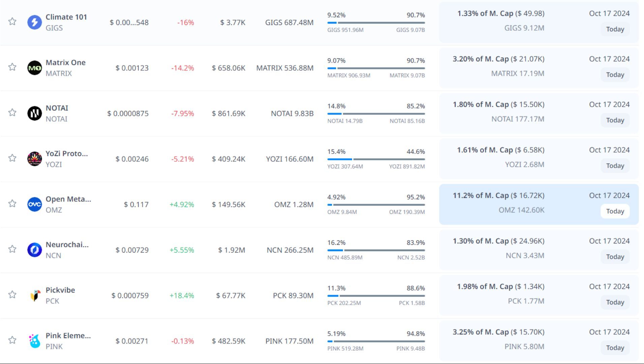Click the NCN circulating supply bar
The image size is (644, 364).
(376, 250)
